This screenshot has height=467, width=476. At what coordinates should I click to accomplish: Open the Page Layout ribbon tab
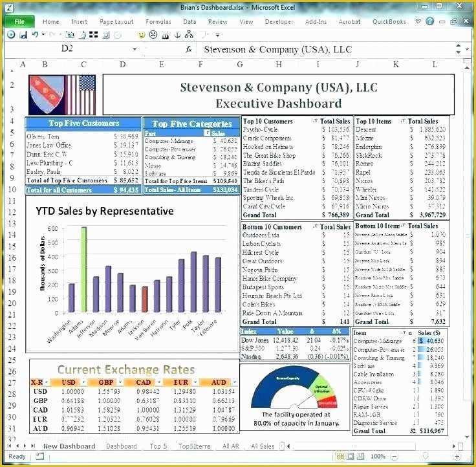(116, 22)
